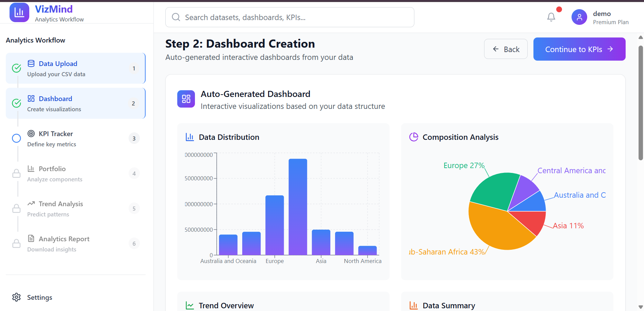Click the document icon beside Analytics Report
Screen dimensions: 644x311
[x=31, y=239]
